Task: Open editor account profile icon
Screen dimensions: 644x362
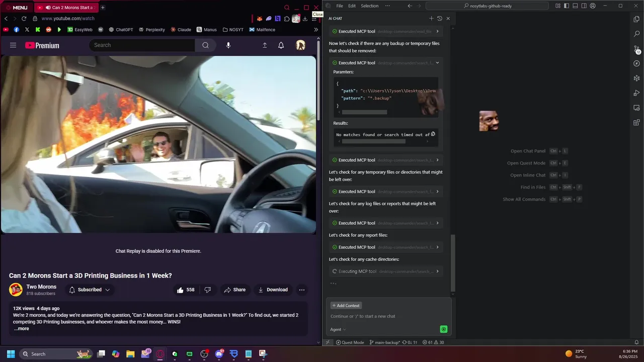Action: coord(593,6)
